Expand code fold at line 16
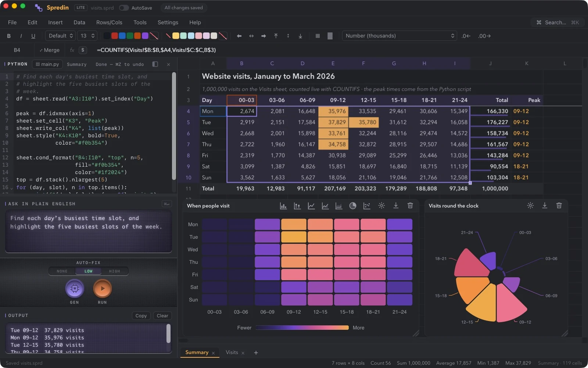This screenshot has width=588, height=368. pyautogui.click(x=11, y=188)
